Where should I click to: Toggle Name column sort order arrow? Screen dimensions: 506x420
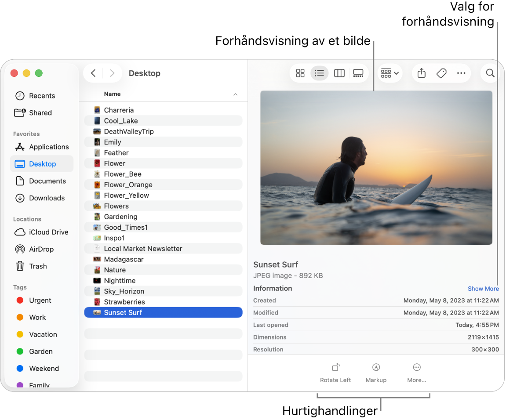[235, 94]
